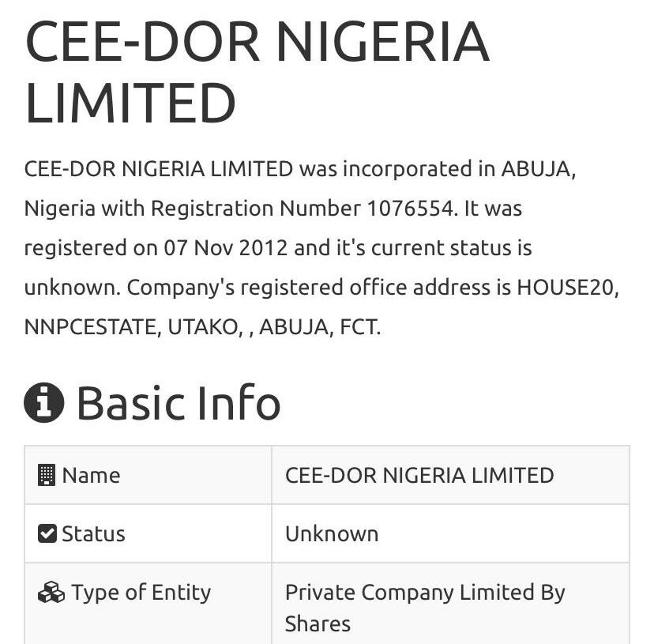Click the NNPCESTATE, UTAKO address line

133,327
